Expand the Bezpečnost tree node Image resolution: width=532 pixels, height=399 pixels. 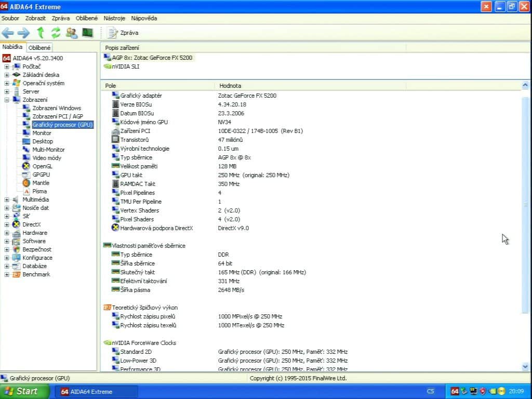pos(6,249)
